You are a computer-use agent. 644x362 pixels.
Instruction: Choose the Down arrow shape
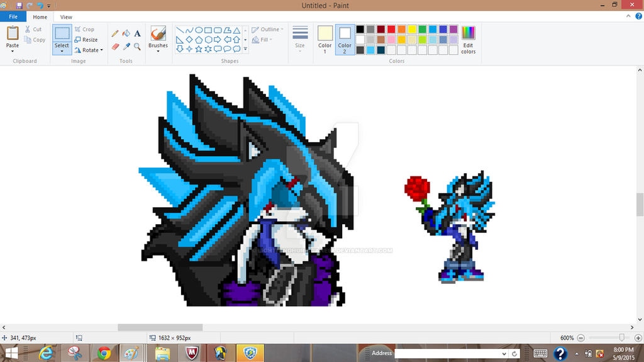tap(180, 49)
